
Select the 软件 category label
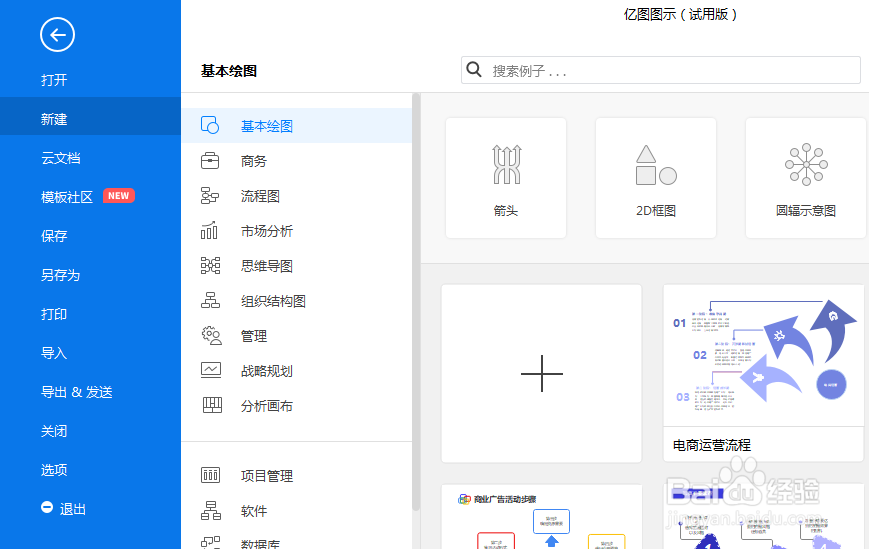point(254,511)
